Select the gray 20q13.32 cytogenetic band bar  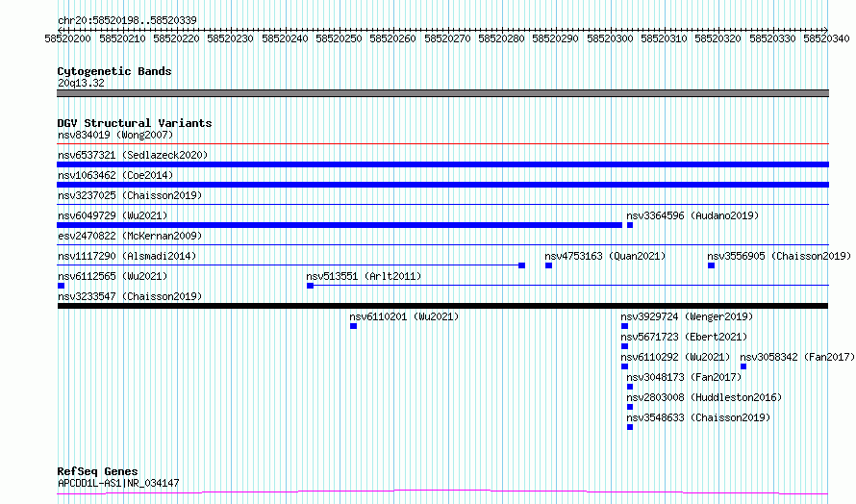tap(442, 93)
